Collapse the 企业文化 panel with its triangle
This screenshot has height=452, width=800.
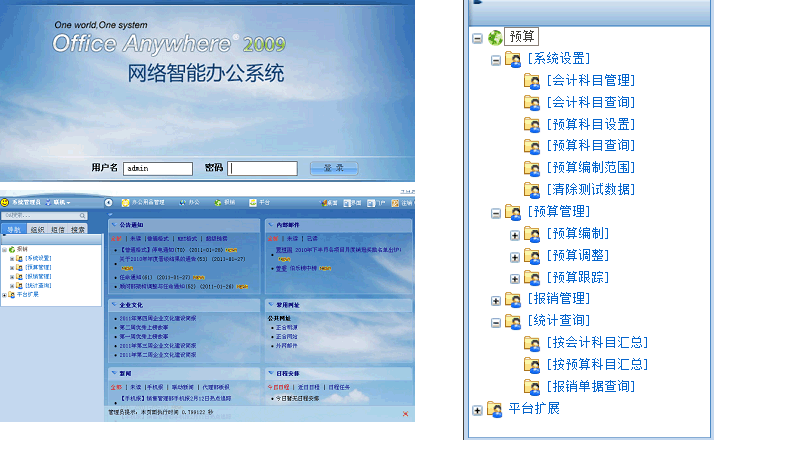114,305
